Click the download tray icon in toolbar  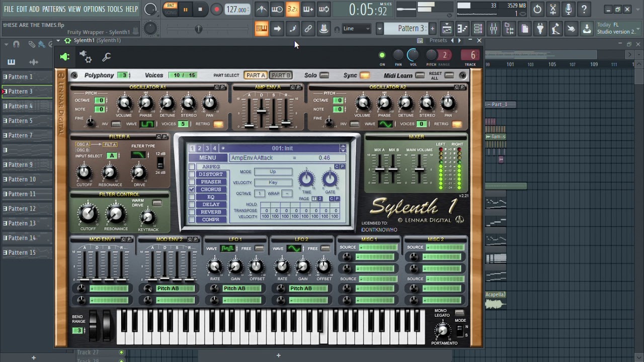click(x=587, y=29)
